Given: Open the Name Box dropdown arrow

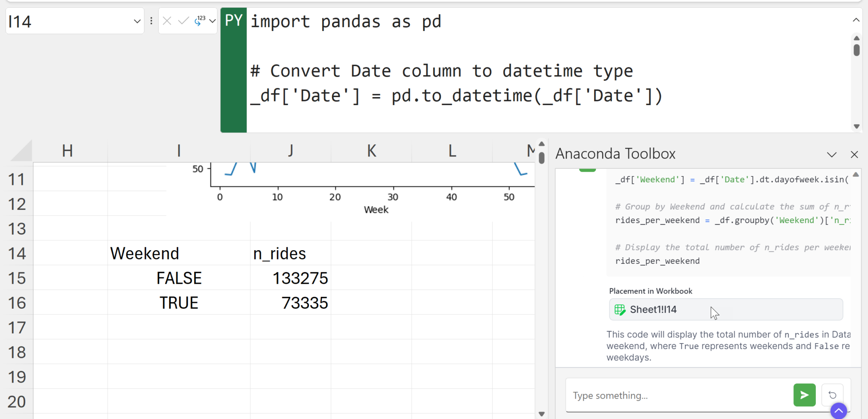Looking at the screenshot, I should 137,21.
